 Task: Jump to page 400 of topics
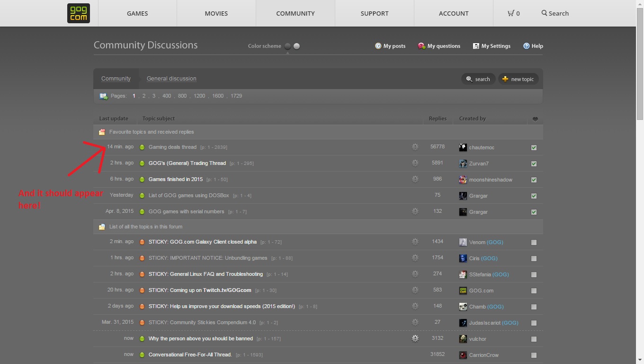167,96
